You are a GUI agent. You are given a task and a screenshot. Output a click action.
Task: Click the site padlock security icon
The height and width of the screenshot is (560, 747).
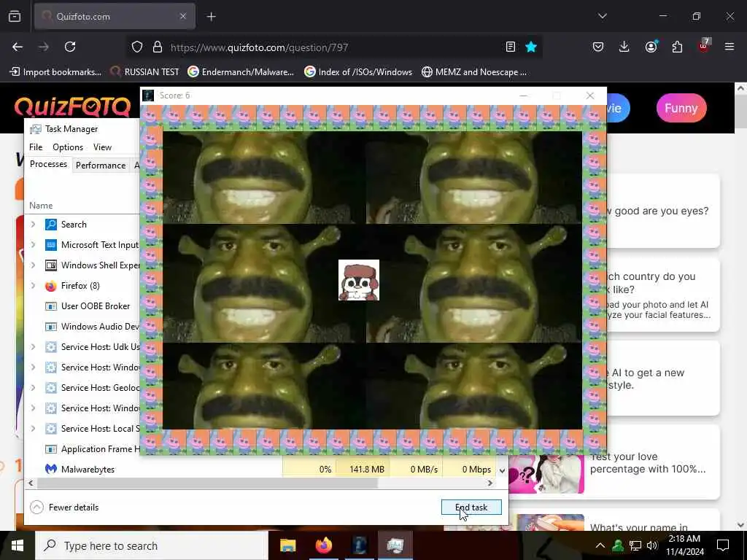tap(158, 47)
